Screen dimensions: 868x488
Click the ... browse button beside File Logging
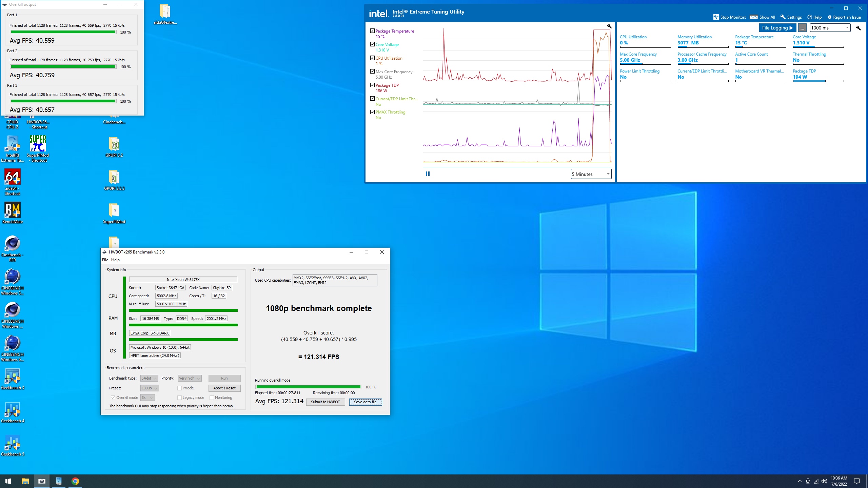(x=802, y=28)
